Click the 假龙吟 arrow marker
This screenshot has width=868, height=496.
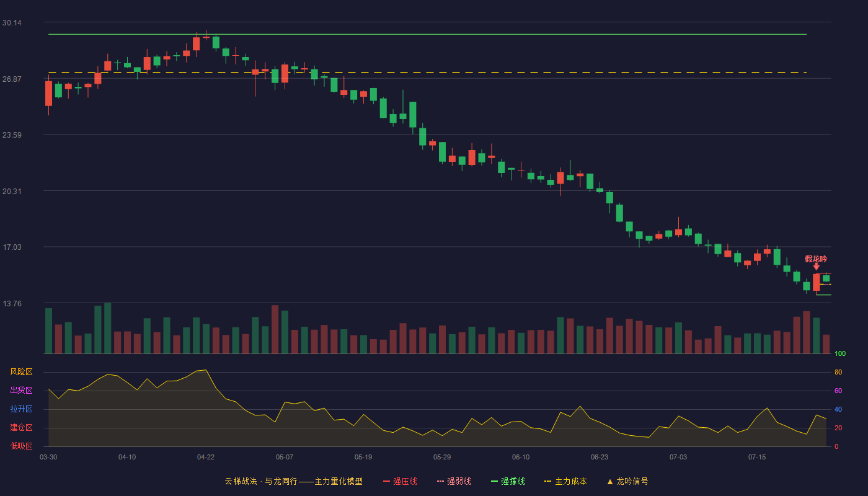tap(816, 267)
